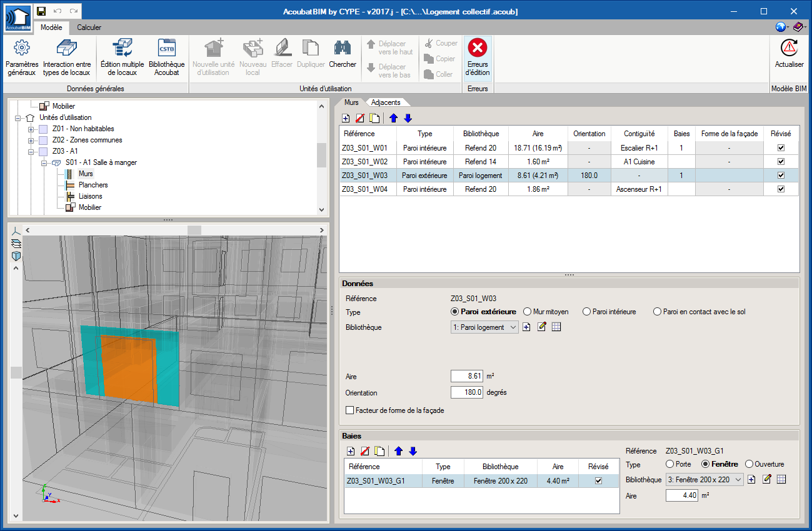Collapse S01 - A1 Salle à manger node

(x=44, y=162)
